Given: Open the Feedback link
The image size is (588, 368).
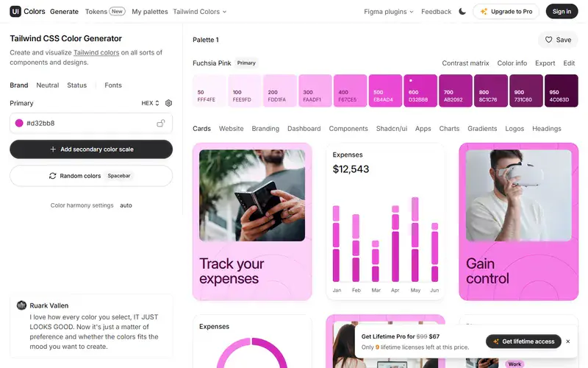Looking at the screenshot, I should tap(436, 12).
